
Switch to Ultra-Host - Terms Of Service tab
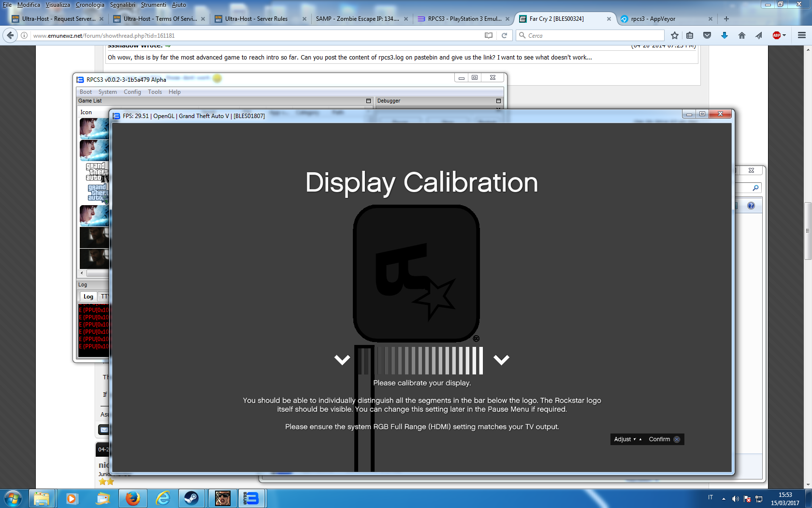pyautogui.click(x=159, y=19)
